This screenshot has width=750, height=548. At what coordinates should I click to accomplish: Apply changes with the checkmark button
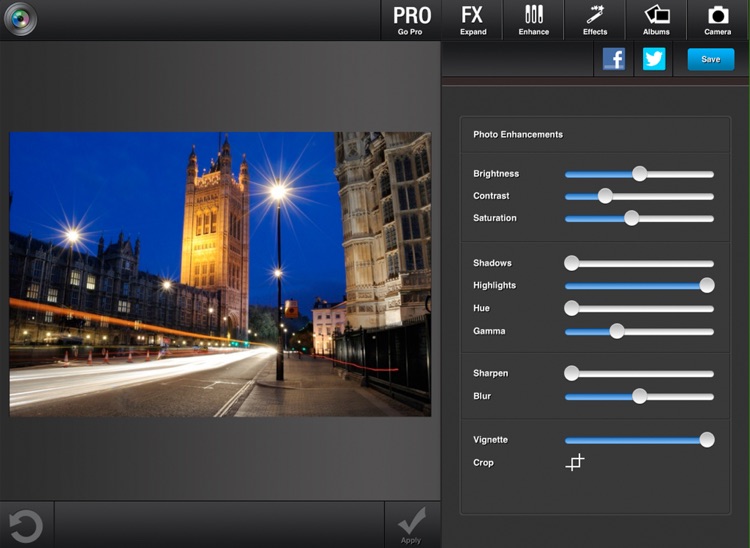point(411,523)
